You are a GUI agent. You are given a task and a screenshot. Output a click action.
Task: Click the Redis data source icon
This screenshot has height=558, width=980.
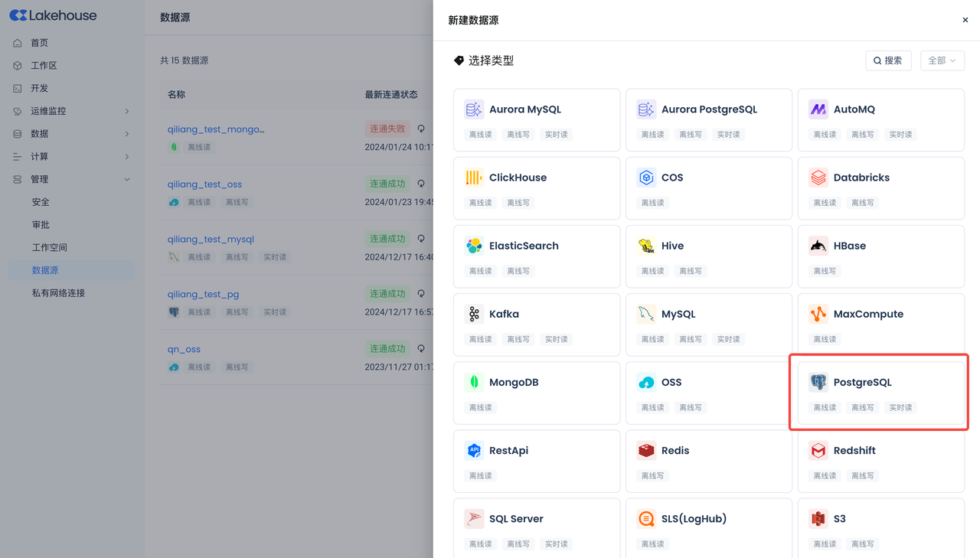click(646, 450)
